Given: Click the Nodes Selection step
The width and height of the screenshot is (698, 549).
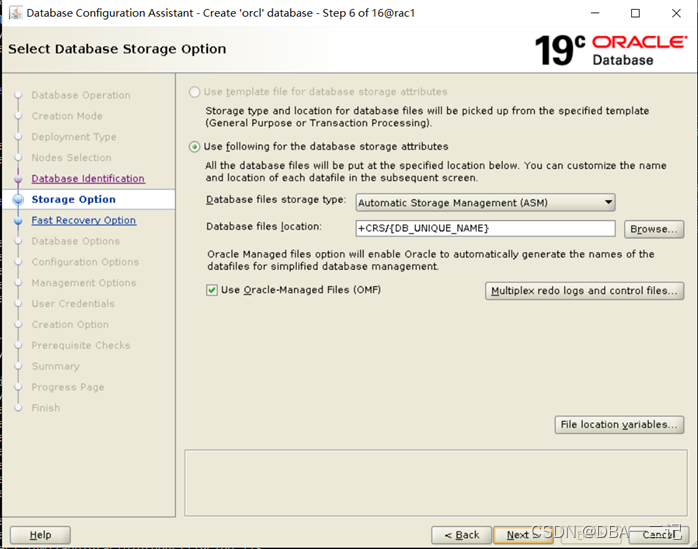Looking at the screenshot, I should point(71,158).
